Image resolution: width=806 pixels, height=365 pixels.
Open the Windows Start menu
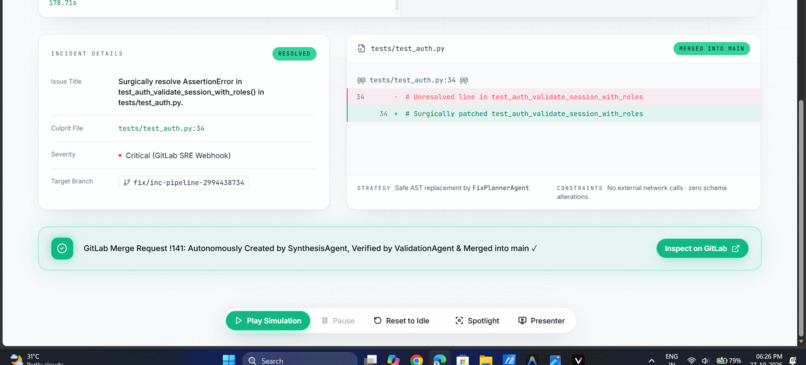coord(229,359)
